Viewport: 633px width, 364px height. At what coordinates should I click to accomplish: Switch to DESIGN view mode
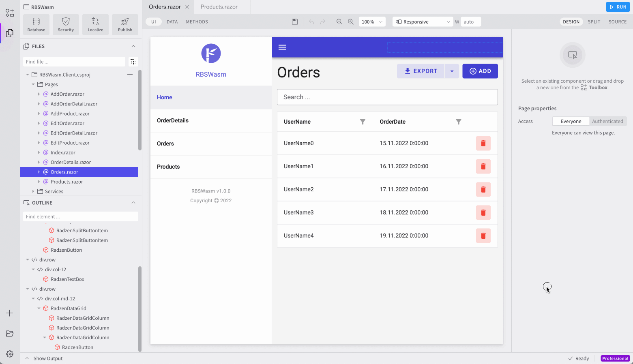pos(571,22)
